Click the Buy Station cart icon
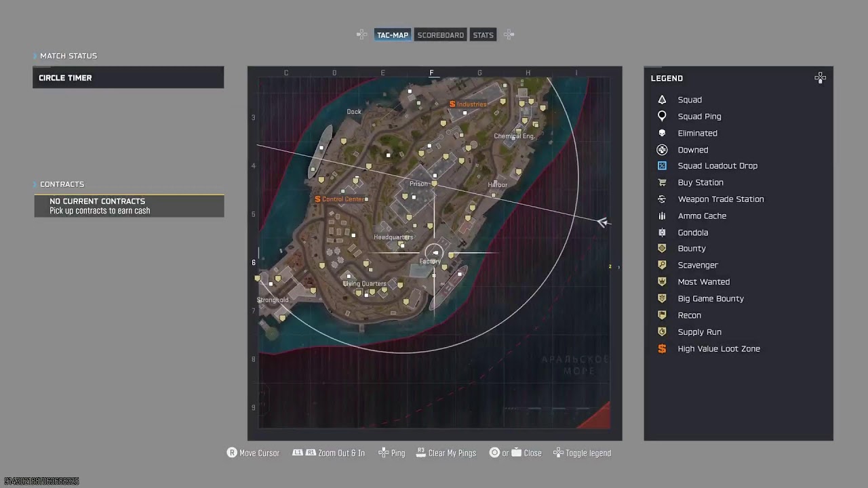 [662, 182]
